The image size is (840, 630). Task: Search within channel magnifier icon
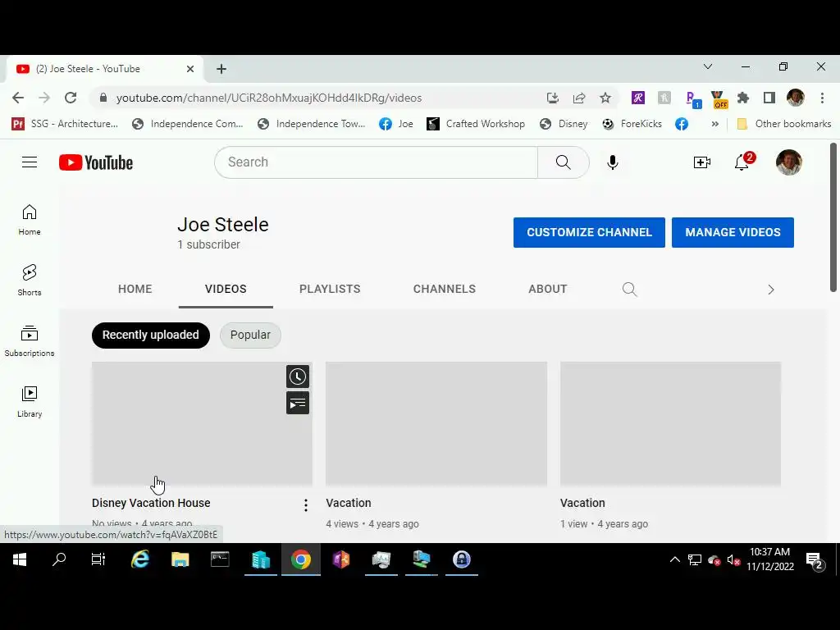pos(629,290)
